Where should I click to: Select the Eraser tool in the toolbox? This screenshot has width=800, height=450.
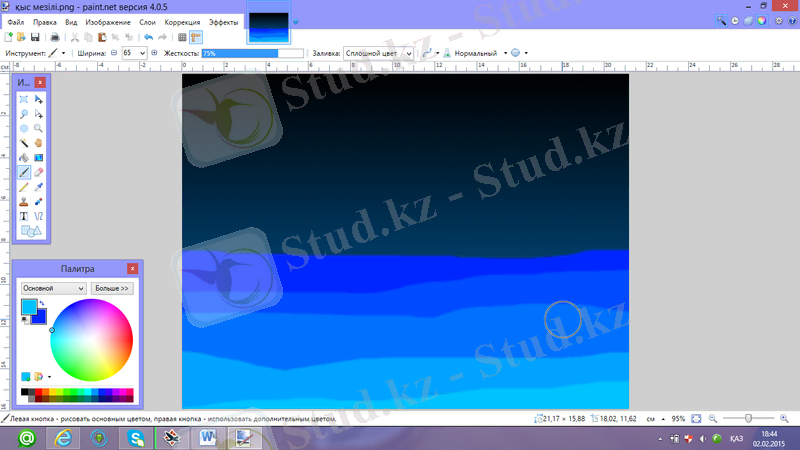tap(38, 172)
